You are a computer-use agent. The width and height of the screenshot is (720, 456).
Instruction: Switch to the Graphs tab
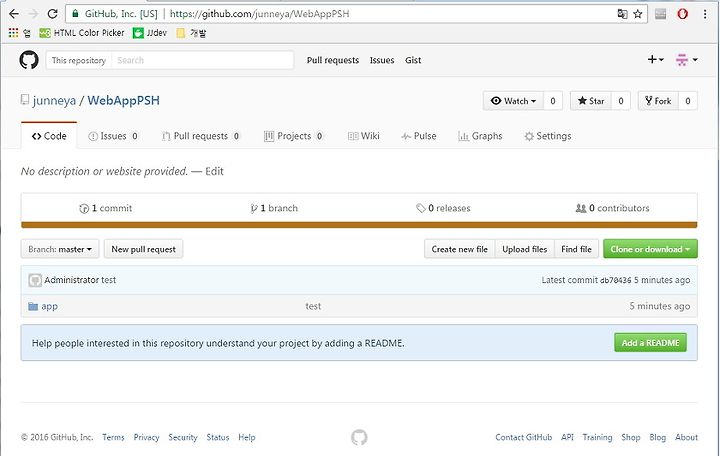coord(480,136)
